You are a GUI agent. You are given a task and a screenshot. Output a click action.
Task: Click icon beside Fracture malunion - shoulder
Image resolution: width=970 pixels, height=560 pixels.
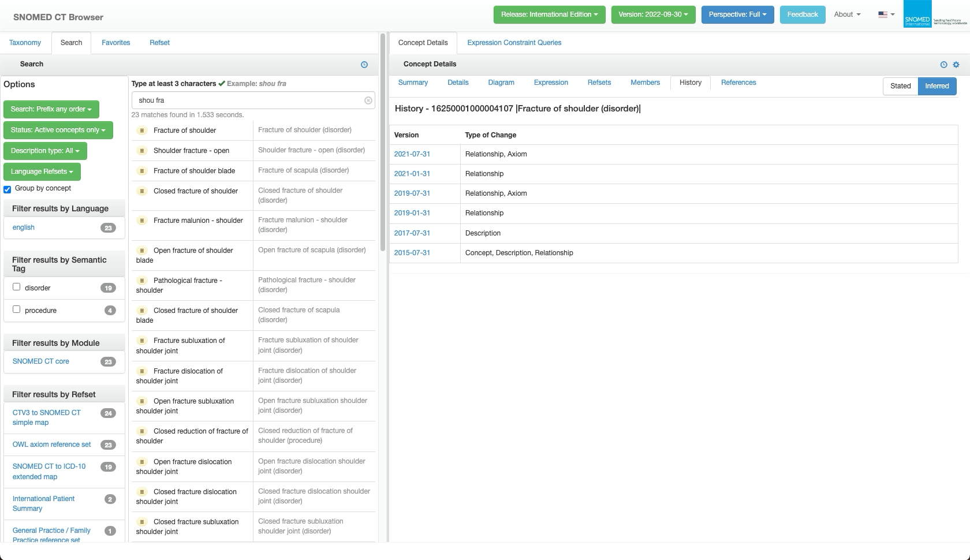tap(142, 221)
